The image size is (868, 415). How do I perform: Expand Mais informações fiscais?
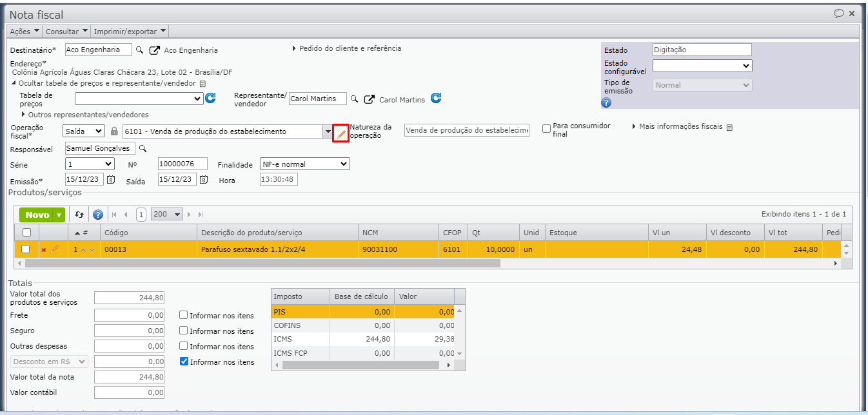(677, 127)
